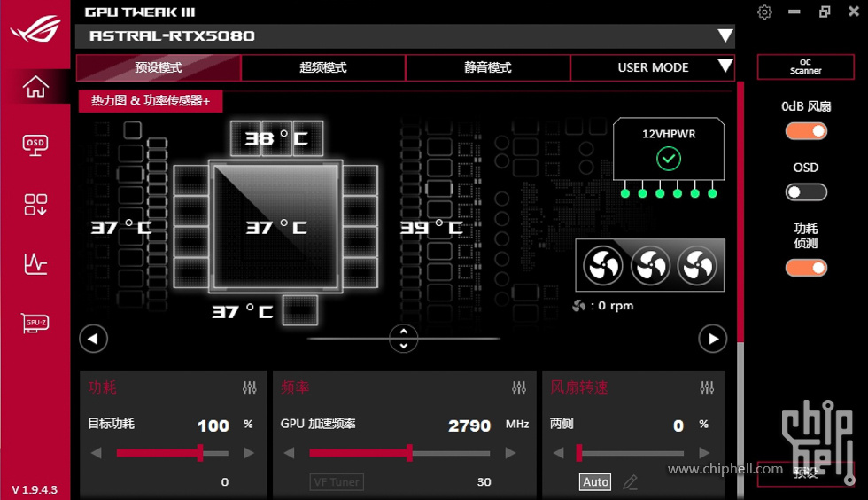
Task: Select the third fan icon
Action: click(x=698, y=266)
